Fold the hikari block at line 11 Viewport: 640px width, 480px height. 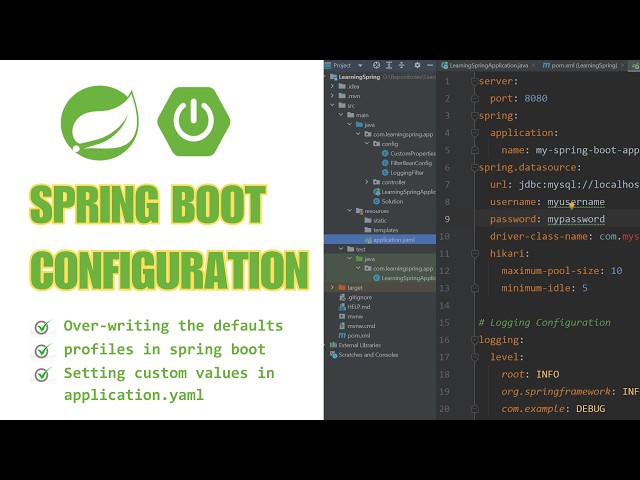[x=475, y=254]
